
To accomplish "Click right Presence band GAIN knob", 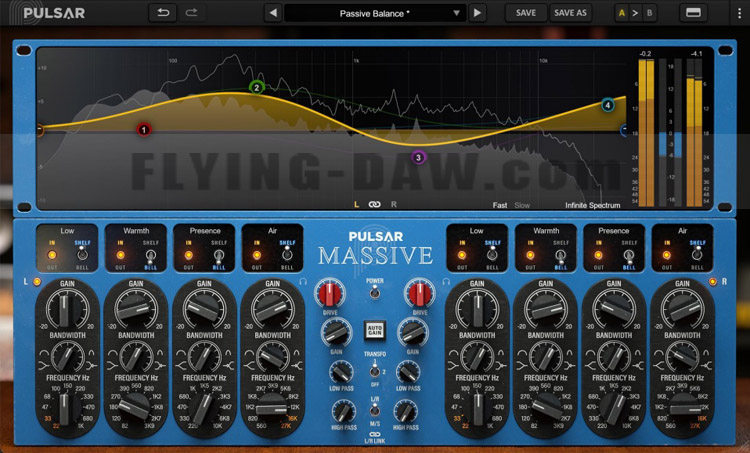I will pos(614,309).
